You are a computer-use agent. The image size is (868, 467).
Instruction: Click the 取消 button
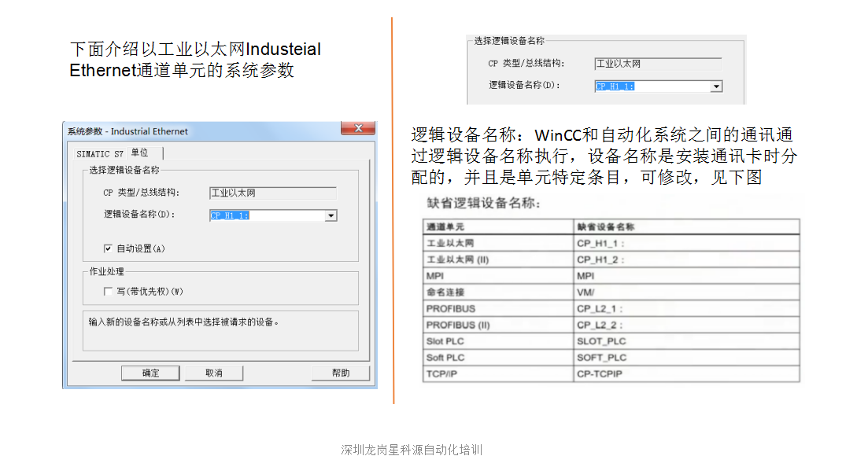(x=214, y=373)
